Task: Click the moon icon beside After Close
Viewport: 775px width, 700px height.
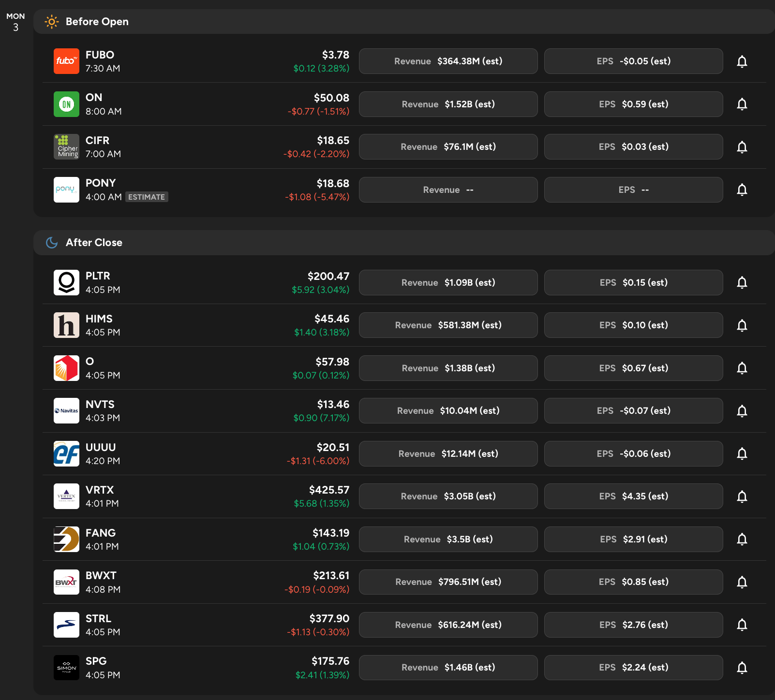Action: click(52, 243)
